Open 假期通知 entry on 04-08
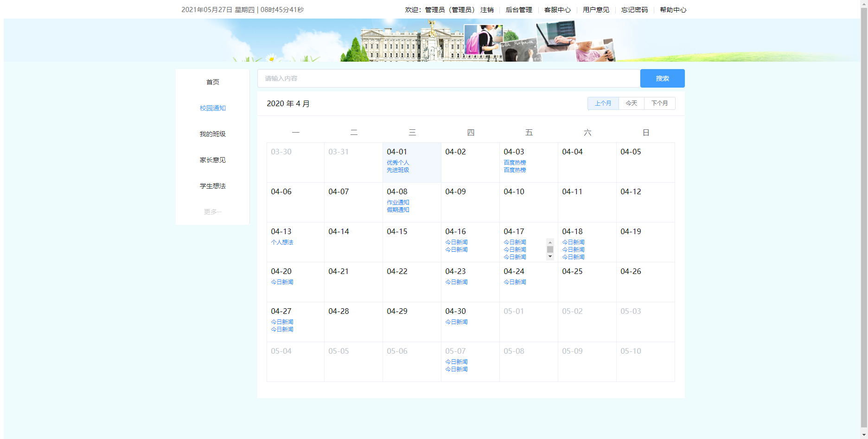Screen dimensions: 868x439 (x=398, y=210)
